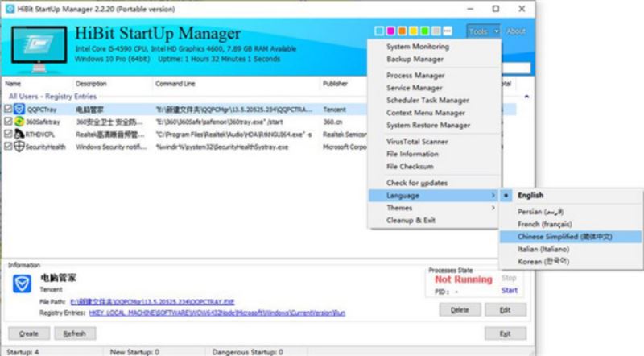Click the blue shield icon in Information panel
The height and width of the screenshot is (356, 644).
pyautogui.click(x=22, y=284)
